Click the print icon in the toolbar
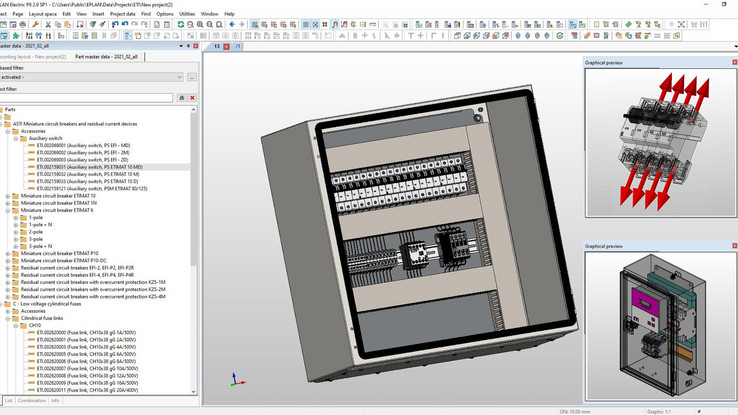 [23, 24]
